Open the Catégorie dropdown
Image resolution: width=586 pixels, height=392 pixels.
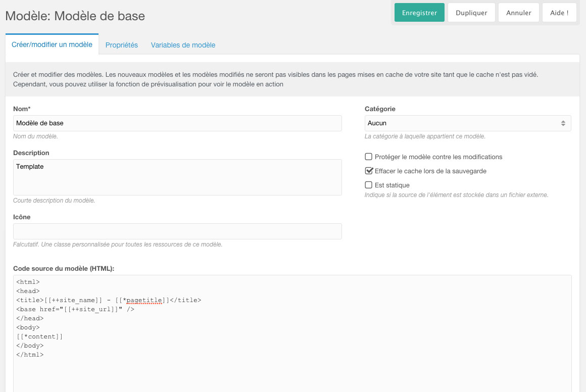(467, 123)
